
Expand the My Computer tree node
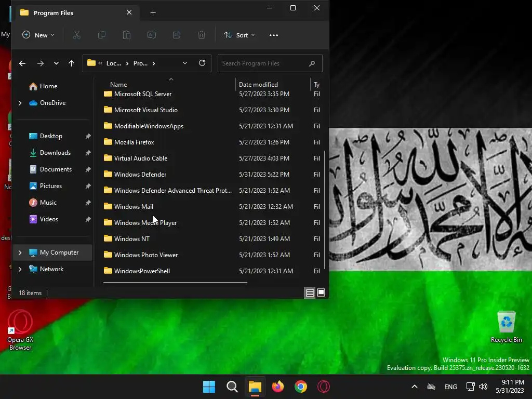[20, 252]
